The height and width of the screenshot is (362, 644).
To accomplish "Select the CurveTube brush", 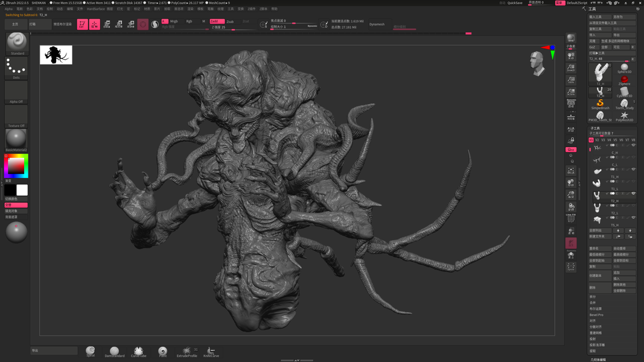I will [138, 351].
